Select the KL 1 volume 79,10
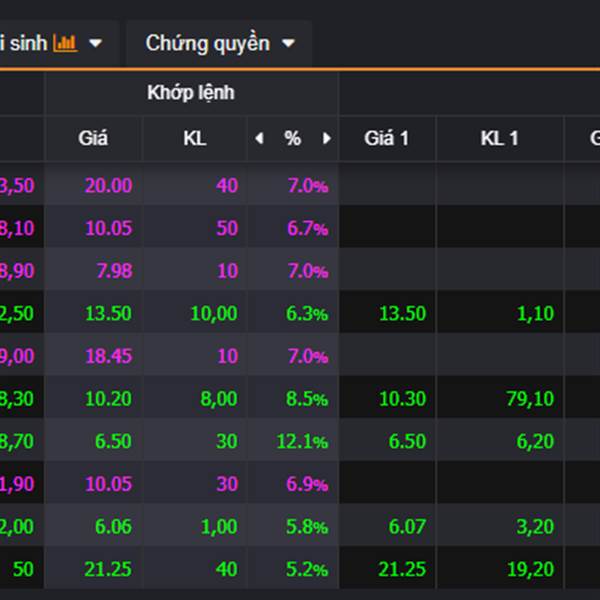Screen dimensions: 600x600 point(530,399)
